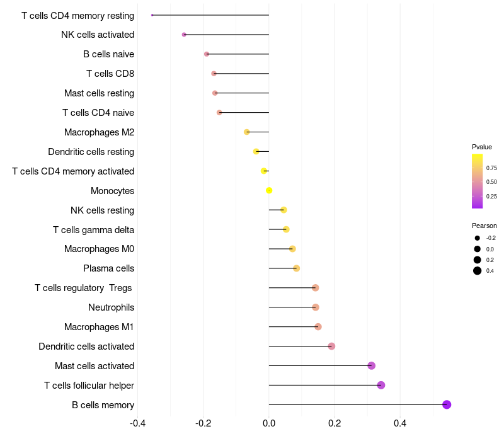Click the Pvalue gradient color bar
504x441 pixels.
click(x=478, y=181)
